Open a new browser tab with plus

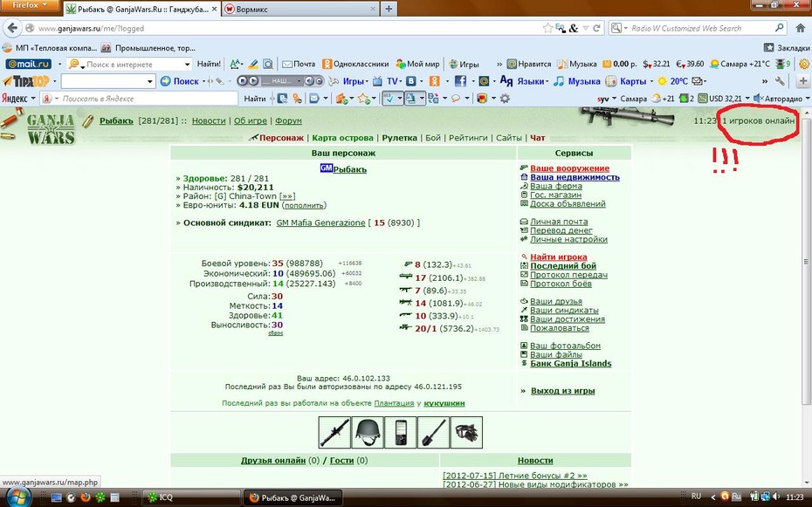pos(389,9)
